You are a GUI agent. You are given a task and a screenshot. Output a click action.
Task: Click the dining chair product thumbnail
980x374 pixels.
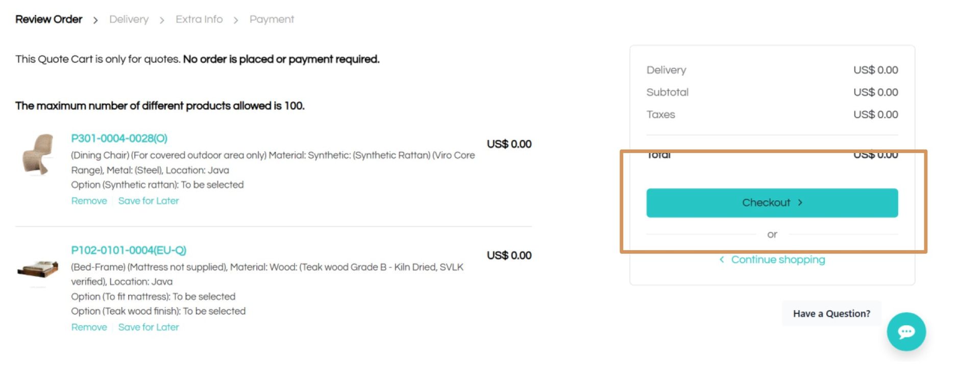pos(38,154)
